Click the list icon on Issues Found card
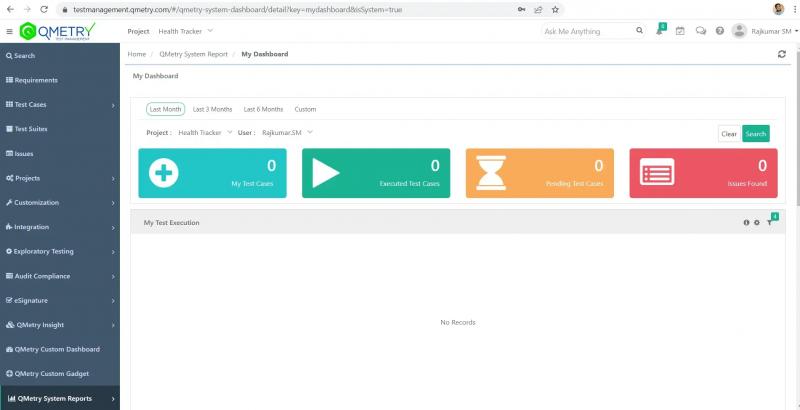This screenshot has height=410, width=800. coord(657,172)
